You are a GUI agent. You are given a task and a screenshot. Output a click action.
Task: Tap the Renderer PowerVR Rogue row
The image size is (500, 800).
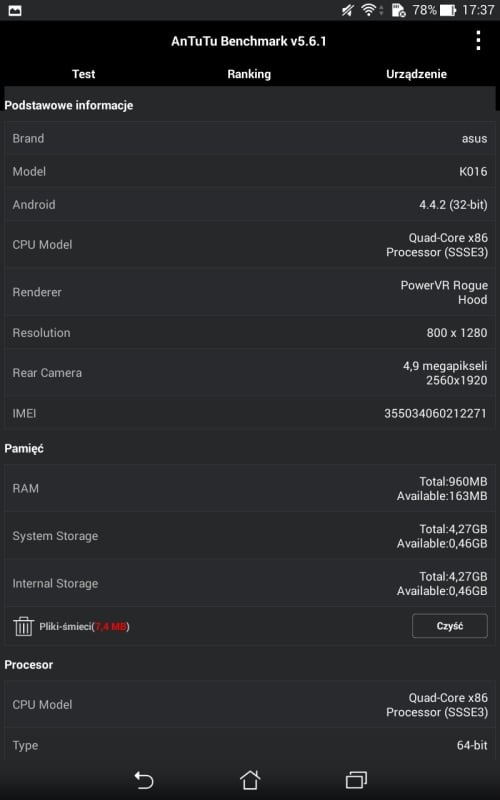click(x=250, y=292)
